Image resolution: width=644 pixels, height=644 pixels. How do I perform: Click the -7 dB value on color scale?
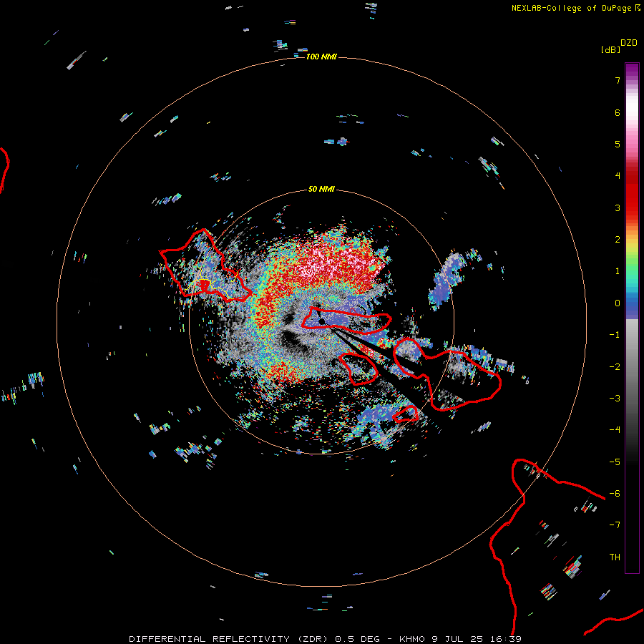click(615, 525)
